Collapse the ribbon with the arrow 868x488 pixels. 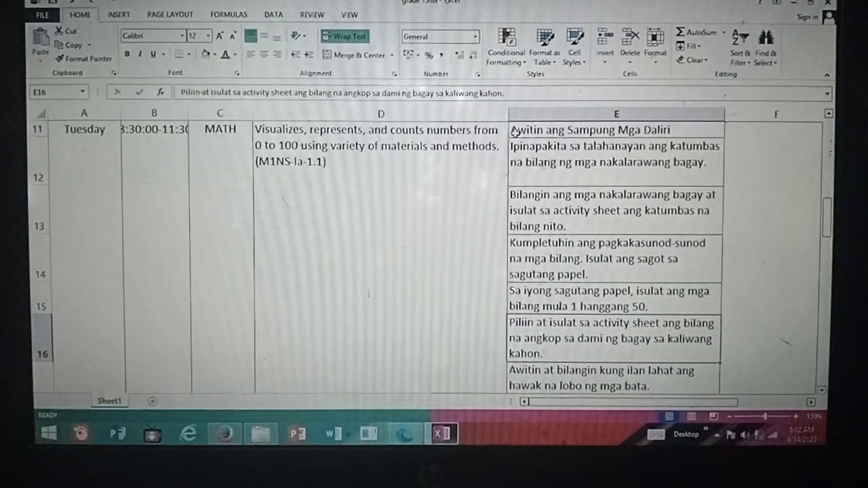(827, 75)
